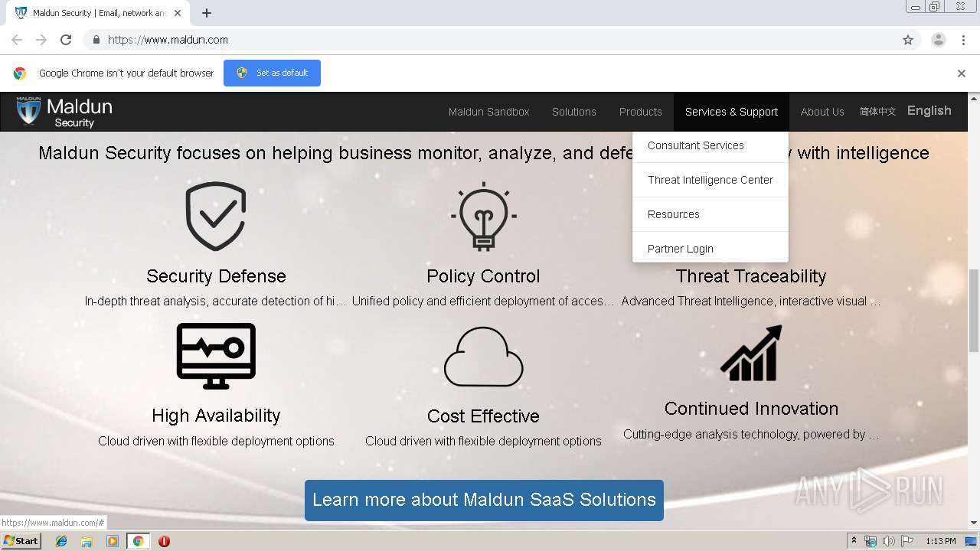Click the volume speaker tray icon
980x551 pixels.
pyautogui.click(x=889, y=541)
